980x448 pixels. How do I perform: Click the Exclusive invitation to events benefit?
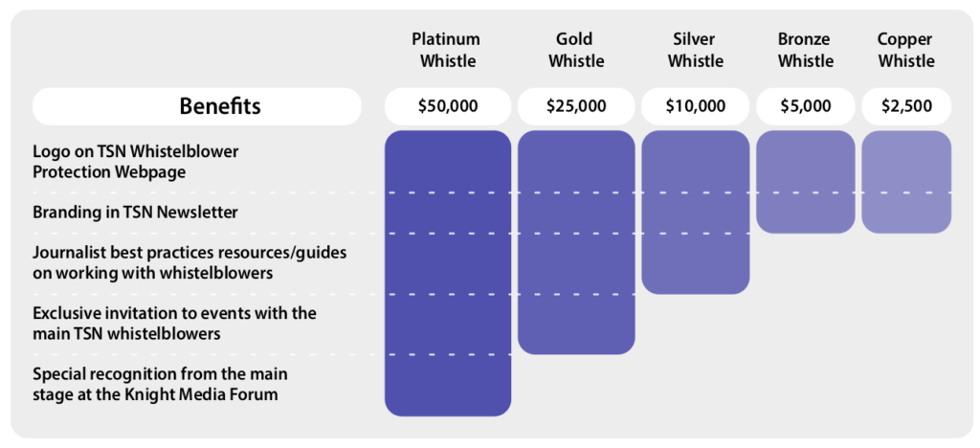coord(174,324)
